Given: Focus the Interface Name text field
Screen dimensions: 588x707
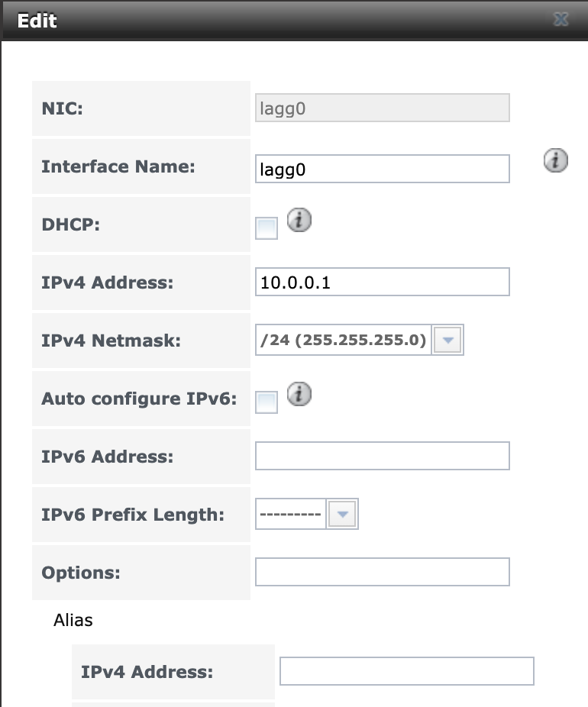Looking at the screenshot, I should coord(383,169).
